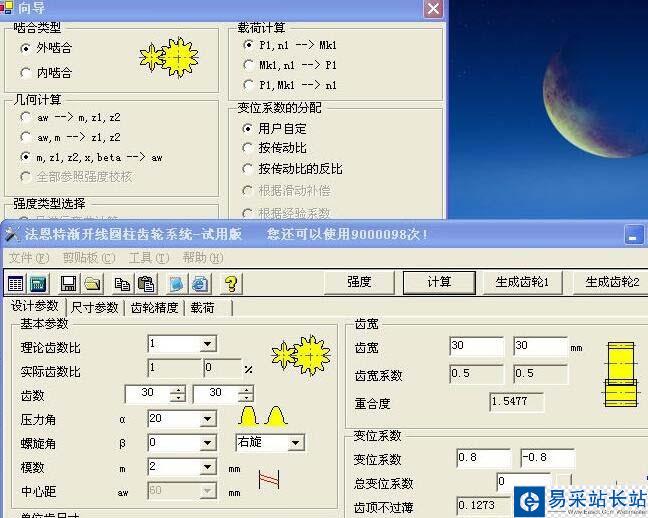The height and width of the screenshot is (518, 648).
Task: Choose geometry option aw, m --> z1, z2
Action: pos(25,137)
